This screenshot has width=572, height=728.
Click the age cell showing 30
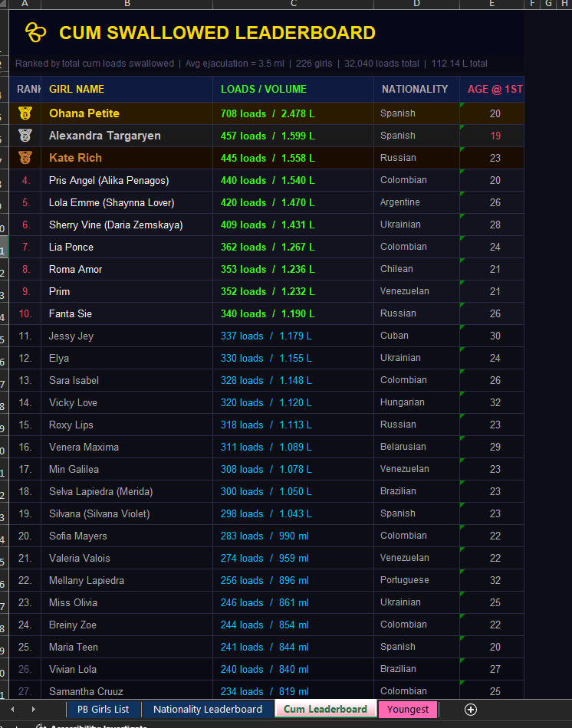pyautogui.click(x=495, y=336)
